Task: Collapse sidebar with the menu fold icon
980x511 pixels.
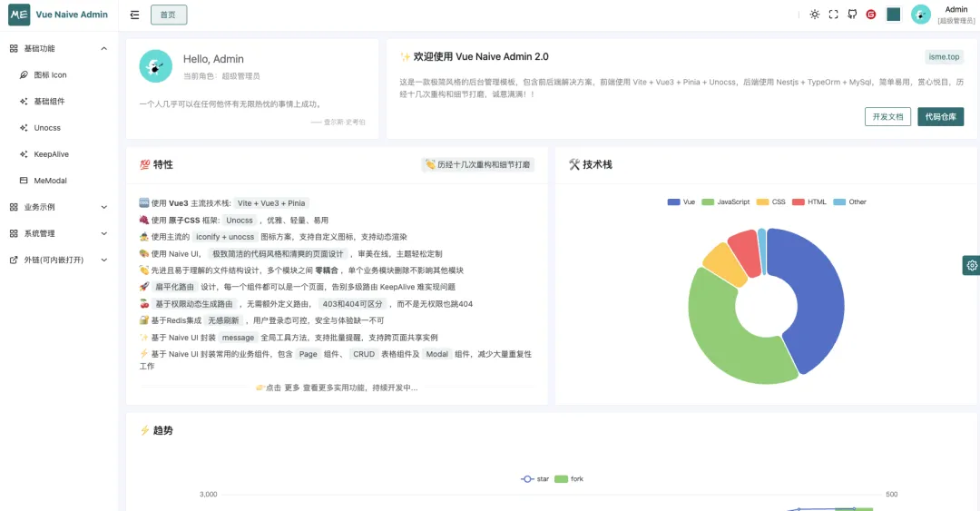Action: (x=134, y=15)
